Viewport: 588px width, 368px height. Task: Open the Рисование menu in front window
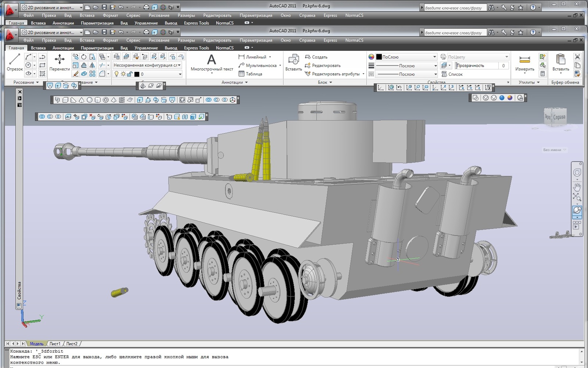point(159,40)
